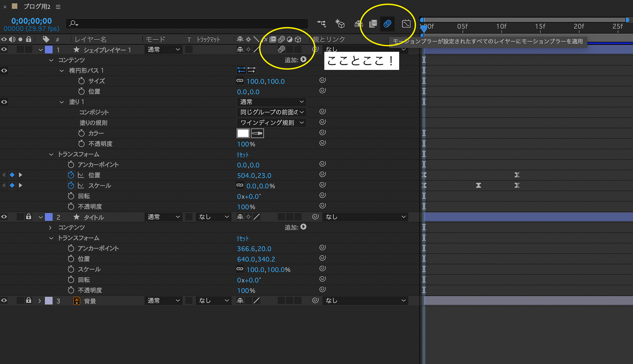Viewport: 633px width, 364px height.
Task: Toggle the hide shy layers icon in toolbar
Action: pyautogui.click(x=359, y=24)
